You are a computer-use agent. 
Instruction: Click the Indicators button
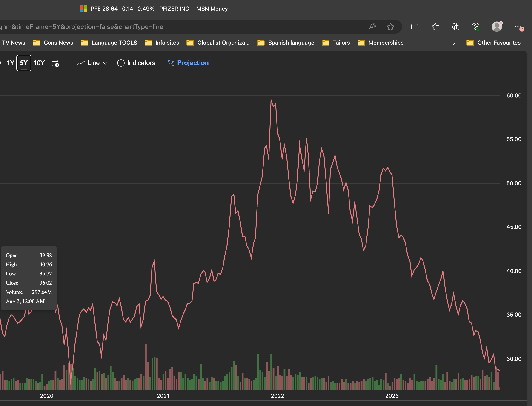(136, 63)
